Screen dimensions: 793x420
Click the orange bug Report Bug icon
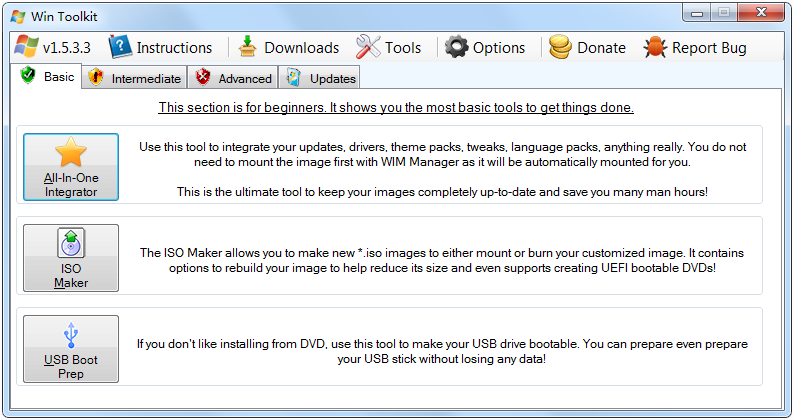point(655,47)
